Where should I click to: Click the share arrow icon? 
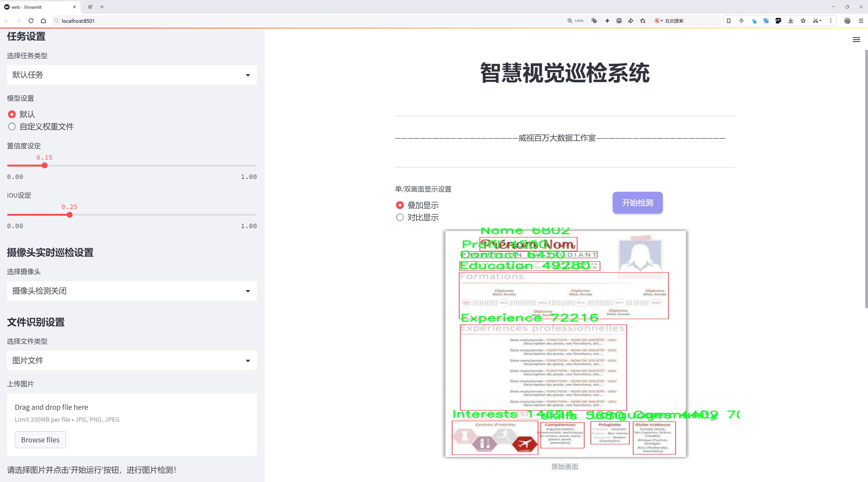click(631, 21)
